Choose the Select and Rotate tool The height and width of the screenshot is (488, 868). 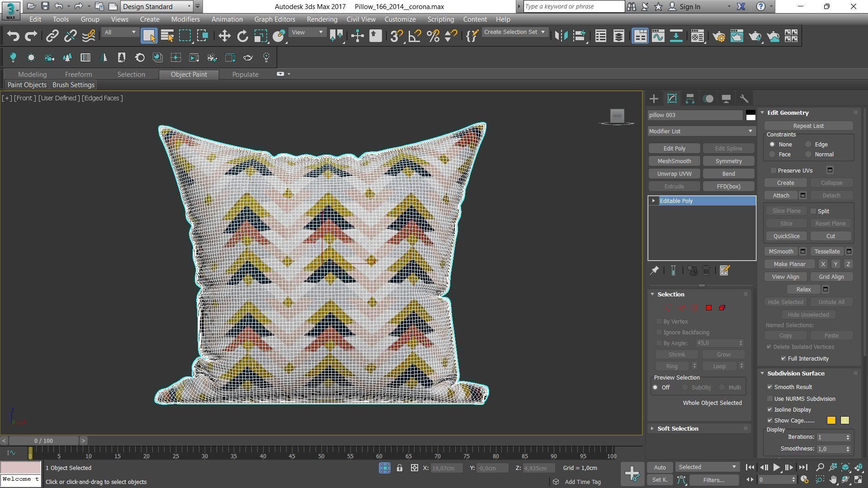point(242,36)
